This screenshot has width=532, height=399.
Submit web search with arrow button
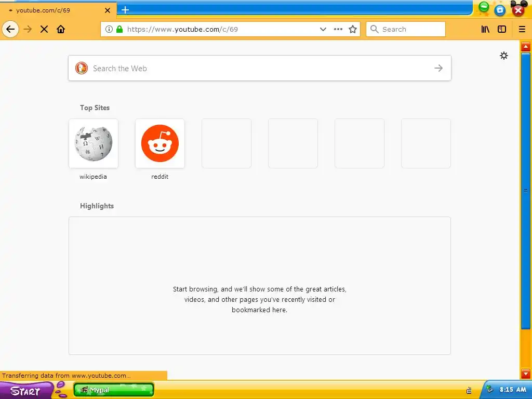point(438,68)
